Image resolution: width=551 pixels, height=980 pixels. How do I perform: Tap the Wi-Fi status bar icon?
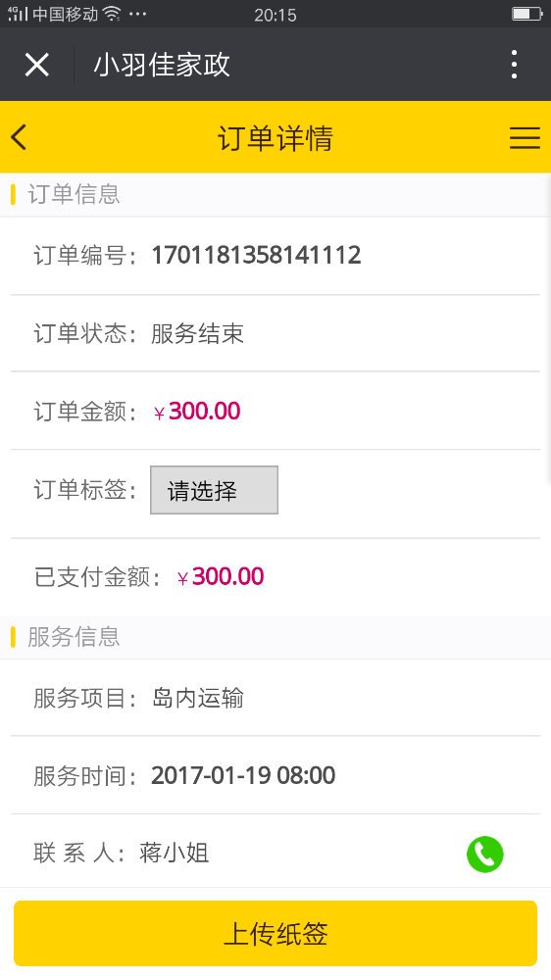coord(112,14)
